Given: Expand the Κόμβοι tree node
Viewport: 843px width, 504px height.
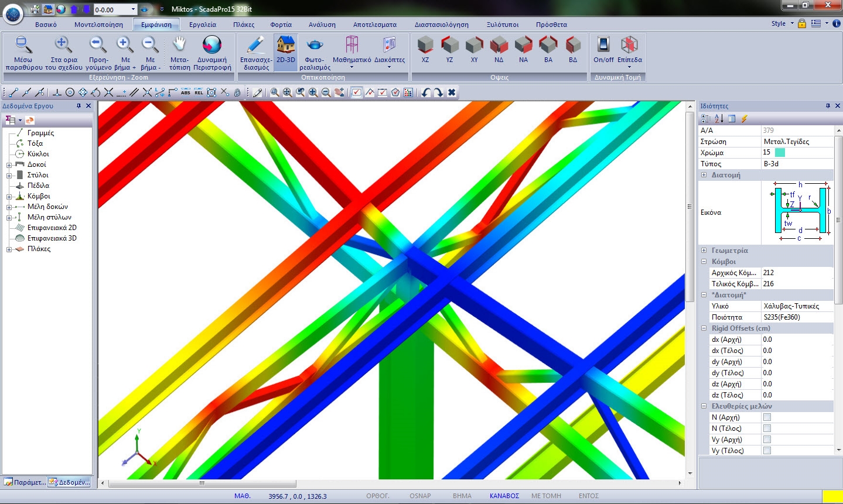Looking at the screenshot, I should tap(9, 197).
